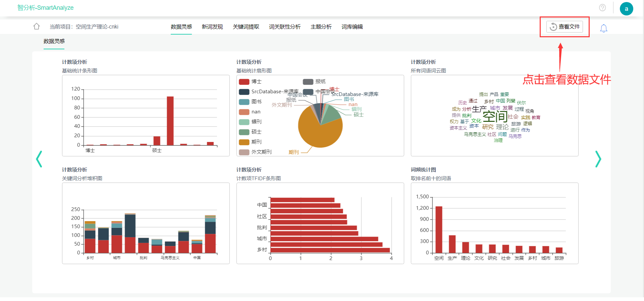
Task: Click the word 生产 in word cloud
Action: (479, 109)
